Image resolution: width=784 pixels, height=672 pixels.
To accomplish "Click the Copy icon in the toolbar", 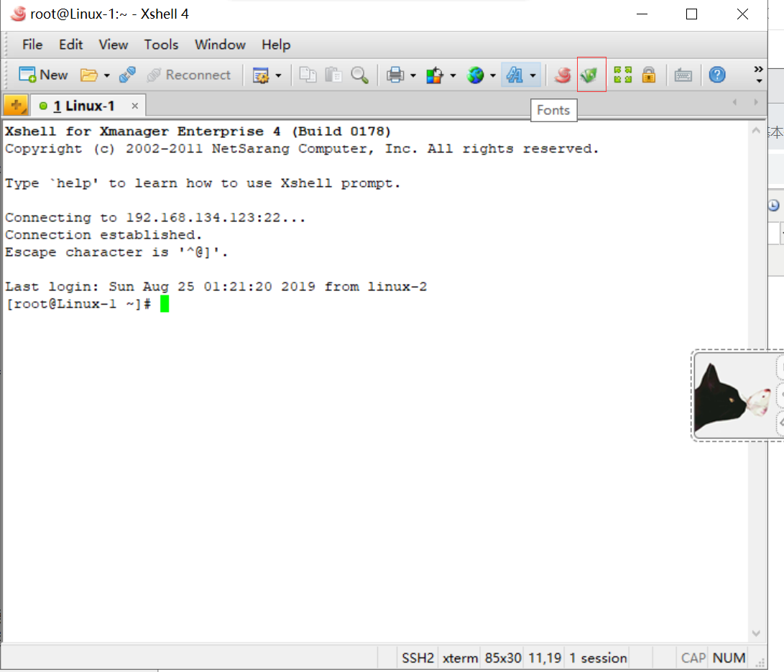I will tap(308, 75).
